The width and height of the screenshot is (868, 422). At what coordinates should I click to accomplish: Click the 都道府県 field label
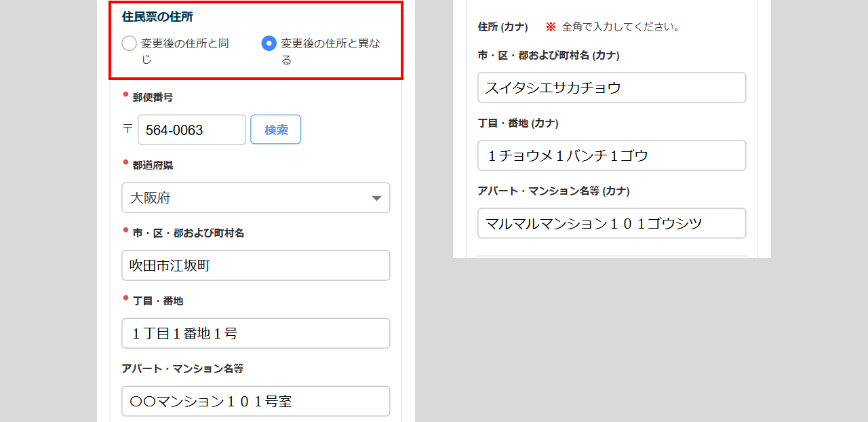(x=153, y=165)
